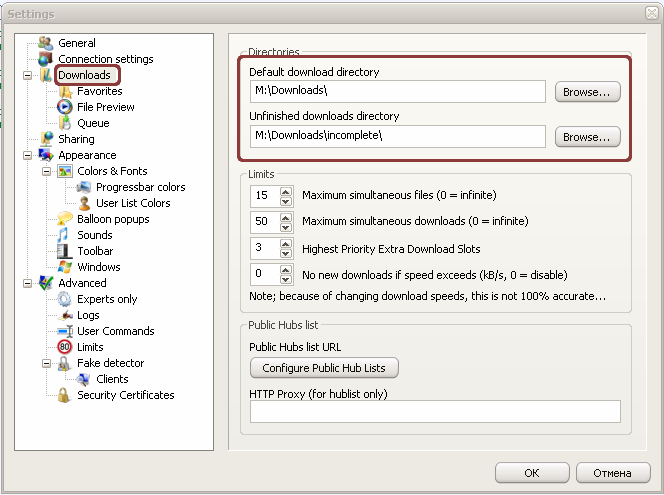
Task: Collapse the Advanced tree node
Action: [x=27, y=283]
